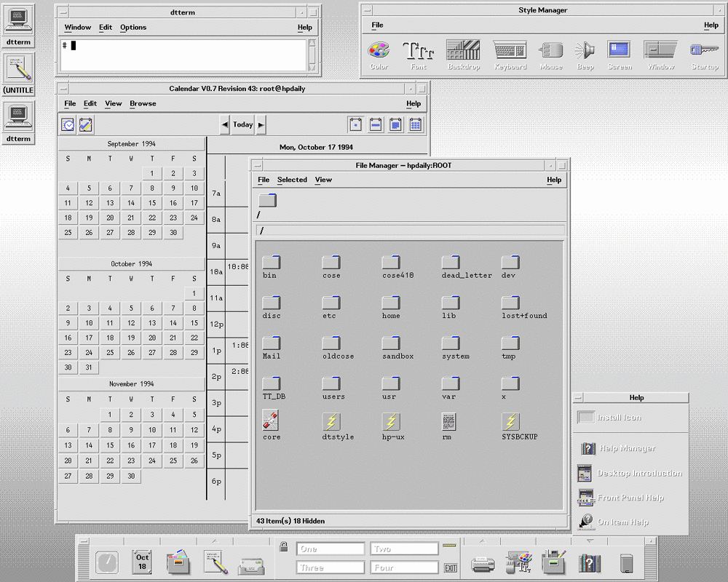Switch Calendar to year view icon

tap(416, 125)
